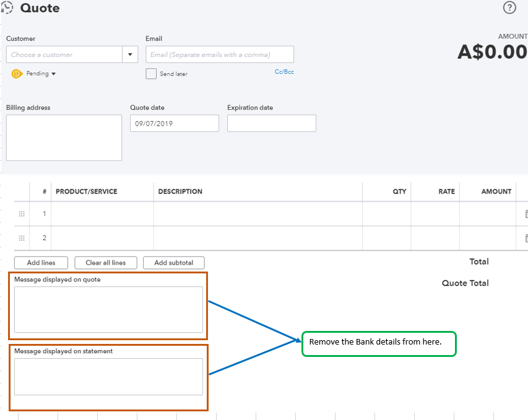
Task: Click the Quote Total label
Action: [465, 283]
